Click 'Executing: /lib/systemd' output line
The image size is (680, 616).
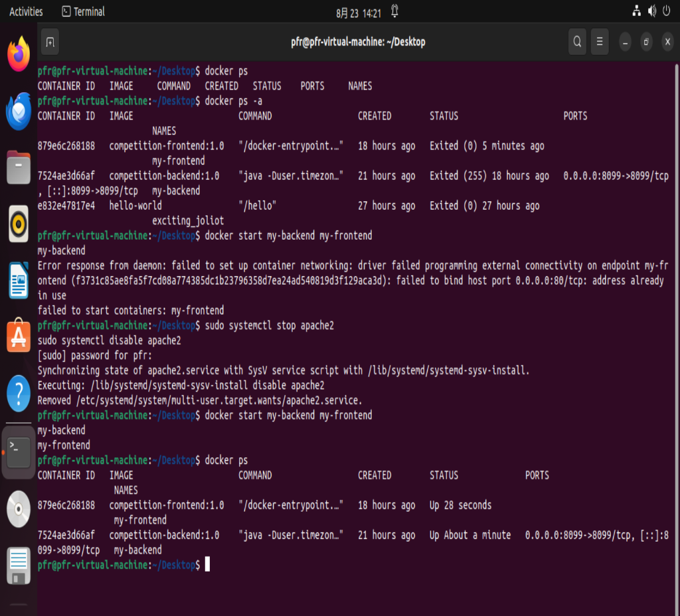click(181, 386)
